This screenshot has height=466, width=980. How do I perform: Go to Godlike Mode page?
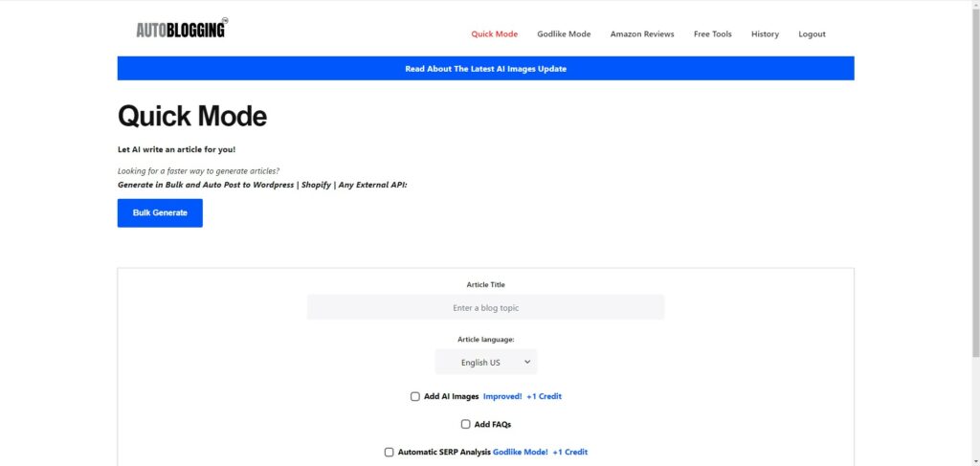point(564,34)
